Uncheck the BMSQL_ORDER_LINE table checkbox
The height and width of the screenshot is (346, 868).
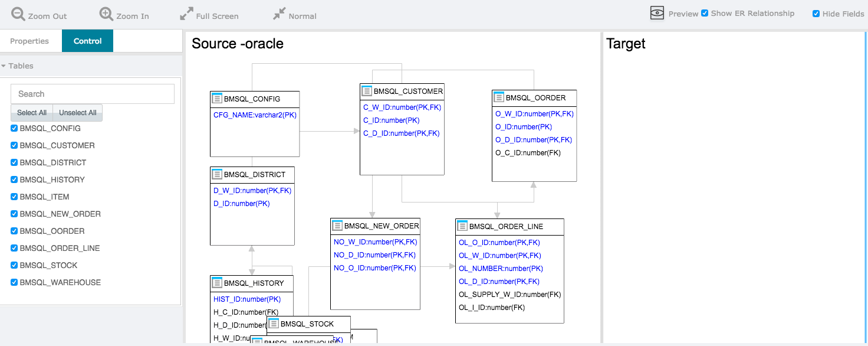click(14, 248)
